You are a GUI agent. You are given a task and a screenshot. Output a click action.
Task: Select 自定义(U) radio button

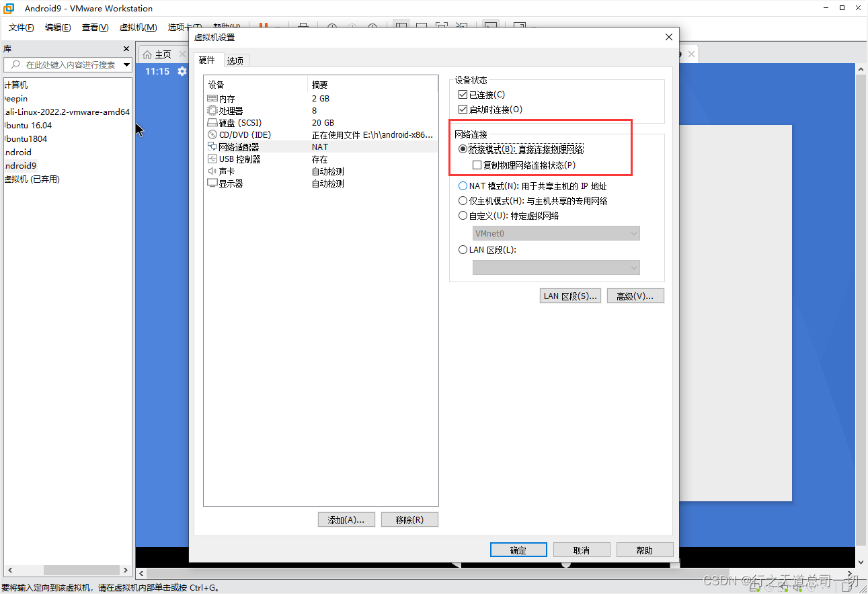pos(463,216)
